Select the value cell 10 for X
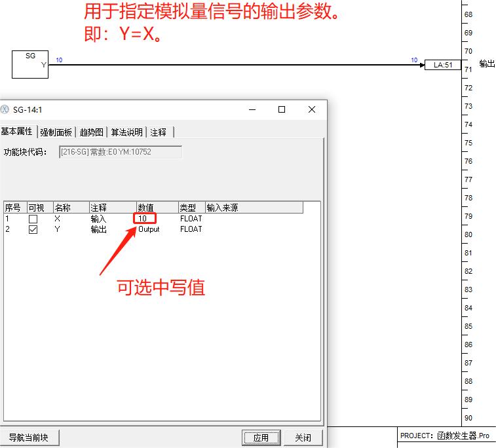The height and width of the screenshot is (448, 496). (145, 219)
